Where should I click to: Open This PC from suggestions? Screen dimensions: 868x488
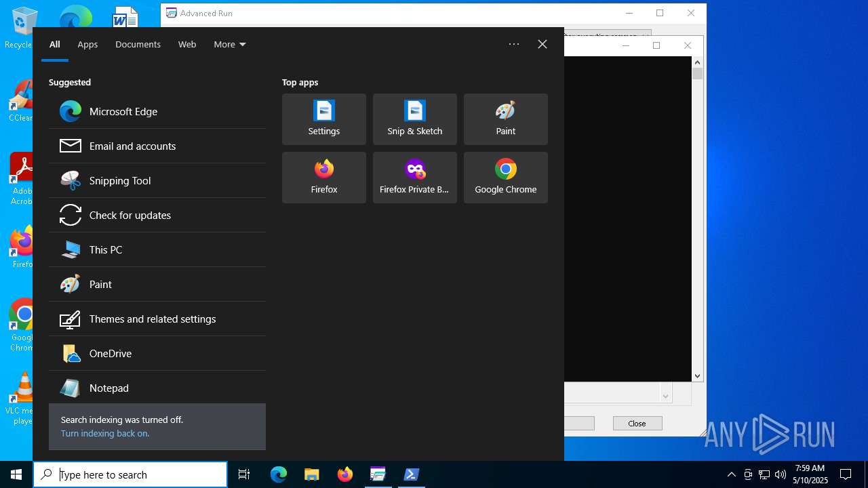coord(157,249)
